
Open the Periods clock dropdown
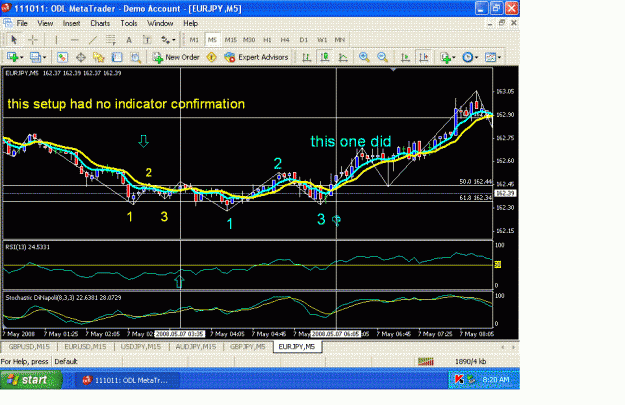[470, 57]
